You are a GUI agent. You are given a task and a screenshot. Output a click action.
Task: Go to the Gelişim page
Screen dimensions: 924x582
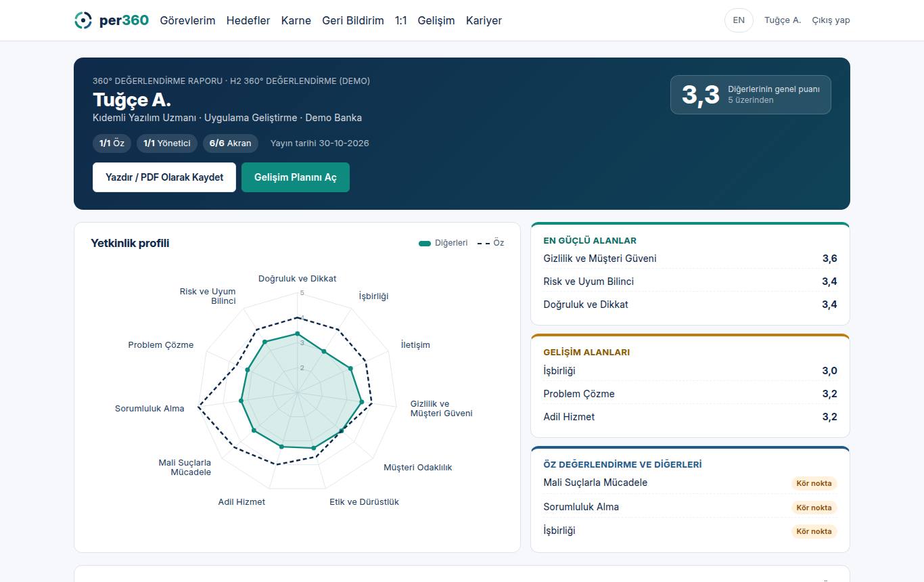pos(436,20)
